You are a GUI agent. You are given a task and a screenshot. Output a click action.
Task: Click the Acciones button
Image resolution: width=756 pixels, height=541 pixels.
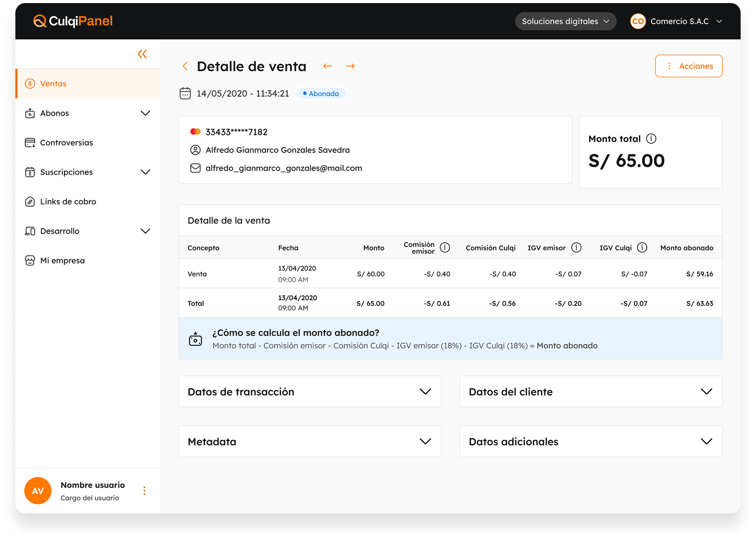[x=688, y=66]
